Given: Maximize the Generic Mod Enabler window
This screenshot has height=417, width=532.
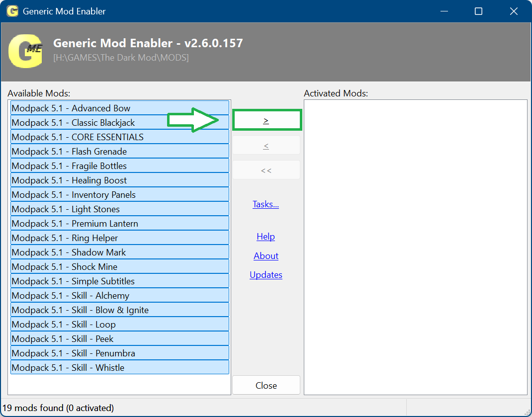Looking at the screenshot, I should [478, 11].
